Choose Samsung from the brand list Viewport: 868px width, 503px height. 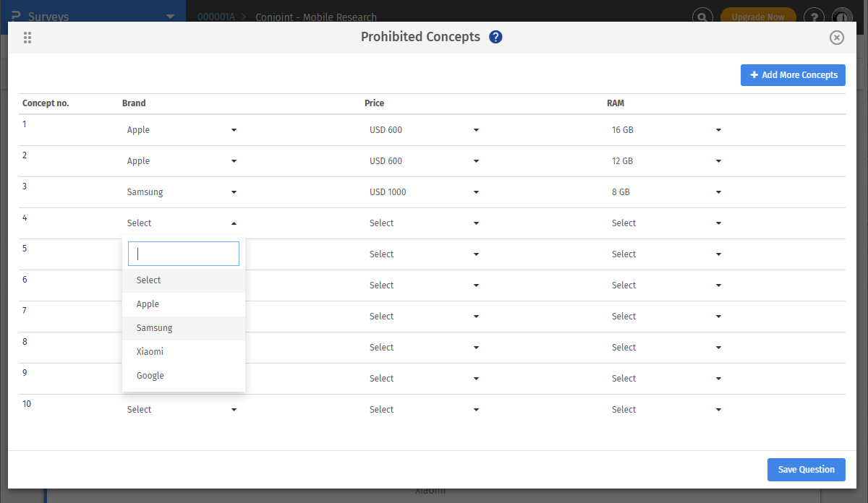pos(155,328)
